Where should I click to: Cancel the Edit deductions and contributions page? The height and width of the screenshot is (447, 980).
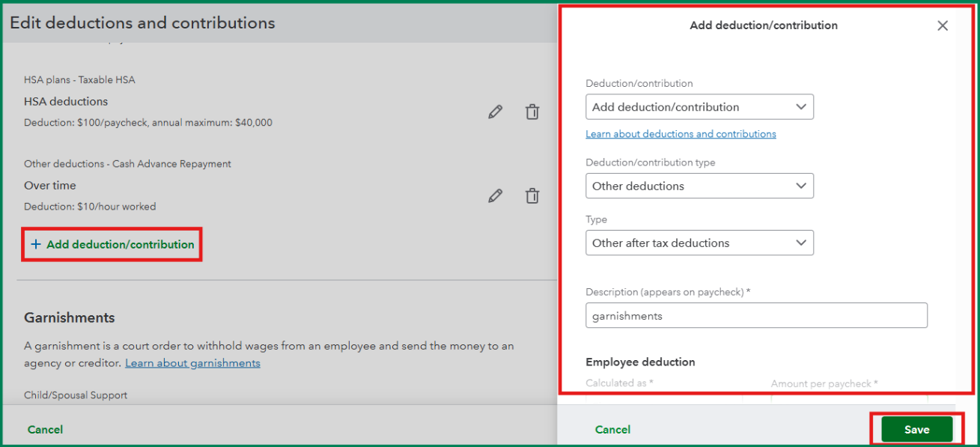tap(45, 430)
